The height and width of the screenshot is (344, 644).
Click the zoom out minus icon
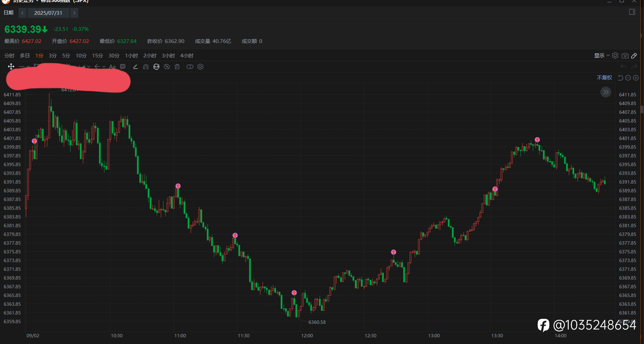[x=628, y=78]
